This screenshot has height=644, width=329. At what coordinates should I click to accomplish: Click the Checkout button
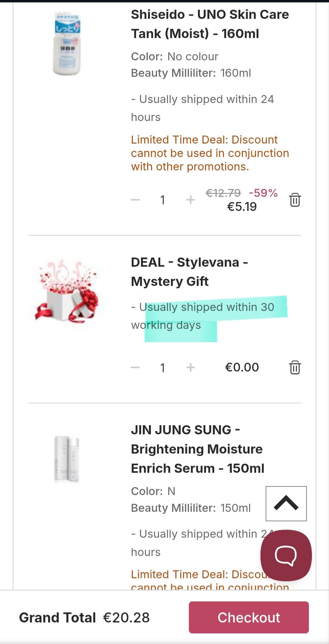249,617
